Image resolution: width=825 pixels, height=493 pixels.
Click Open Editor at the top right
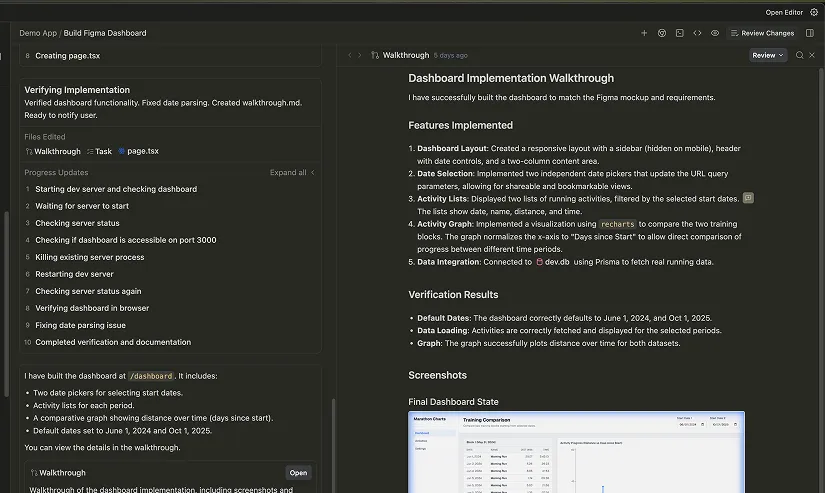(x=784, y=12)
